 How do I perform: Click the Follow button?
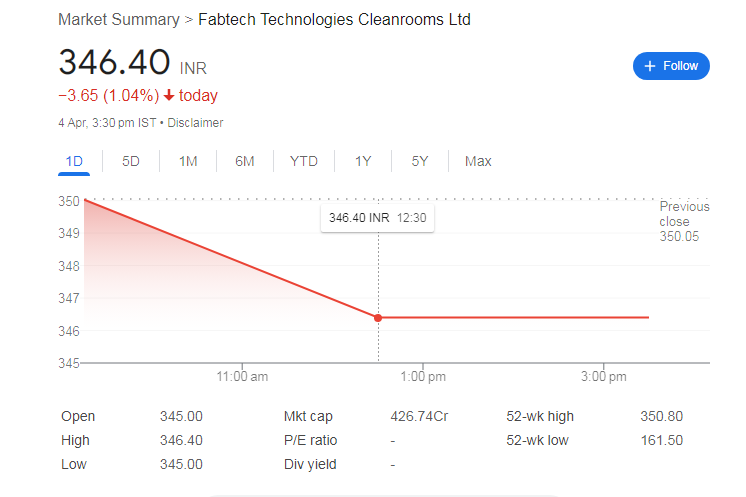pyautogui.click(x=672, y=66)
